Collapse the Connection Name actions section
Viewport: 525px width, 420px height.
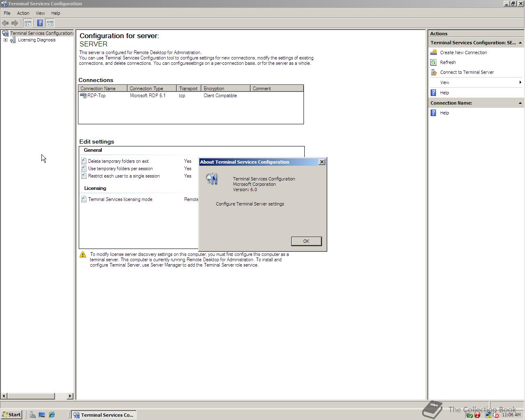520,103
